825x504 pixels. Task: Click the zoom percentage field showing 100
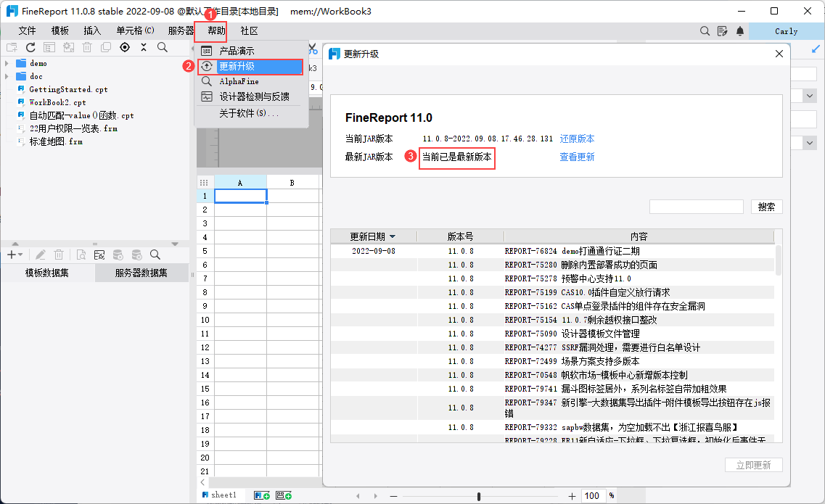594,495
